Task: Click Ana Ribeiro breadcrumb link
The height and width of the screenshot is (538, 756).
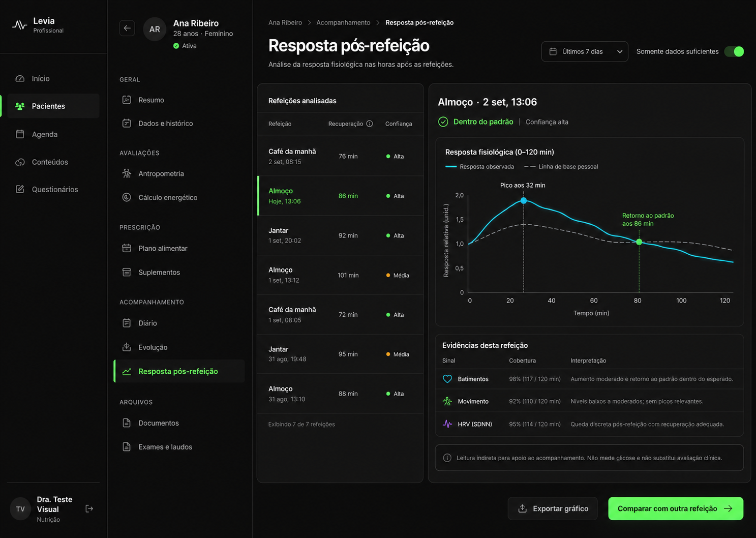Action: point(285,22)
